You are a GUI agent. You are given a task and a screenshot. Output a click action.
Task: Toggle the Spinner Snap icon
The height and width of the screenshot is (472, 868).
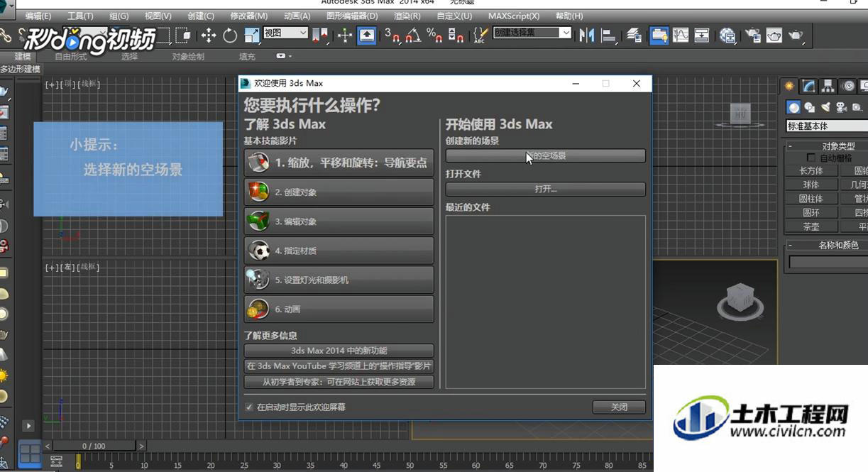click(x=456, y=35)
